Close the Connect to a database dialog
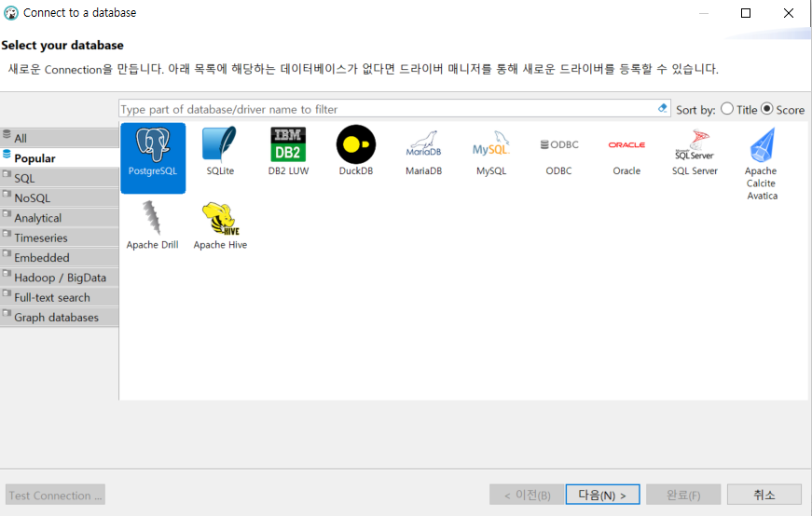812x516 pixels. (788, 13)
